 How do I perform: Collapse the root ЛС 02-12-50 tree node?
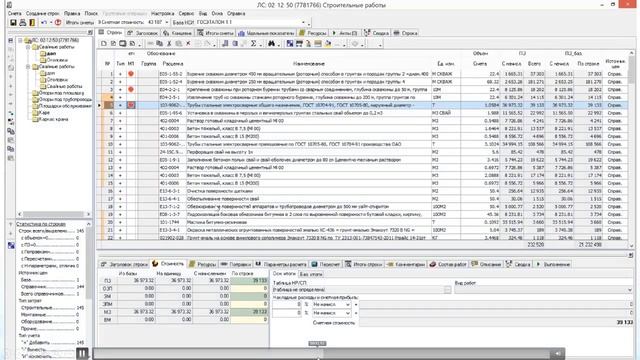coord(20,40)
